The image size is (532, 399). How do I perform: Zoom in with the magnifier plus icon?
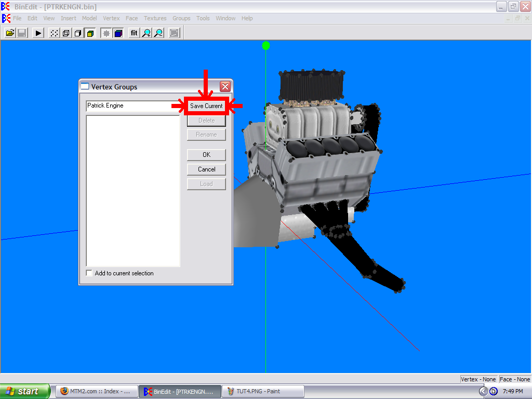pyautogui.click(x=146, y=33)
